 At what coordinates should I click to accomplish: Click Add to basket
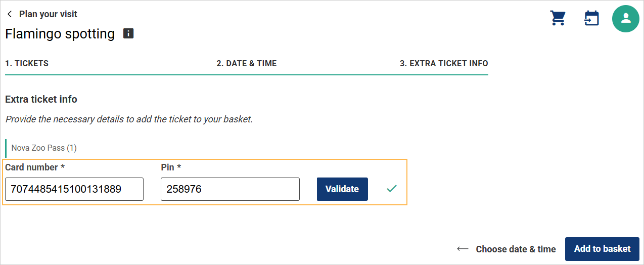[x=602, y=249]
